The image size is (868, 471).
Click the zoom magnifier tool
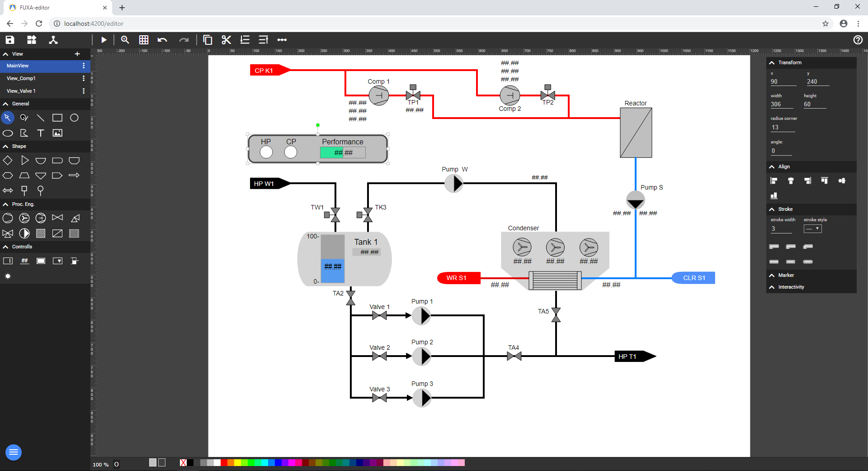point(125,40)
